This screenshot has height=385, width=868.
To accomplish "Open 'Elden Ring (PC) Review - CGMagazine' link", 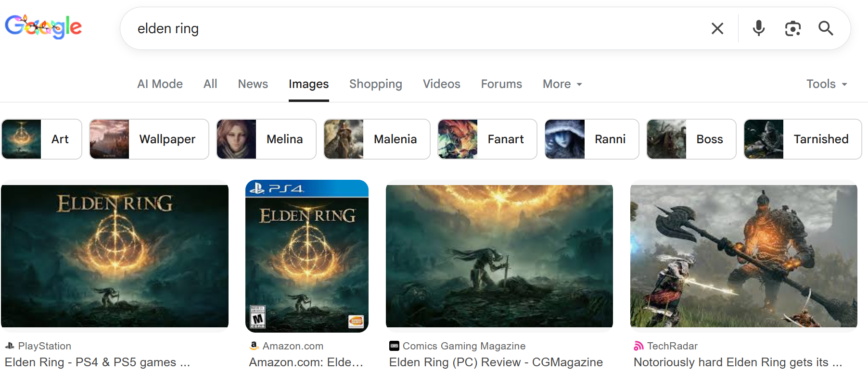I will pos(496,362).
